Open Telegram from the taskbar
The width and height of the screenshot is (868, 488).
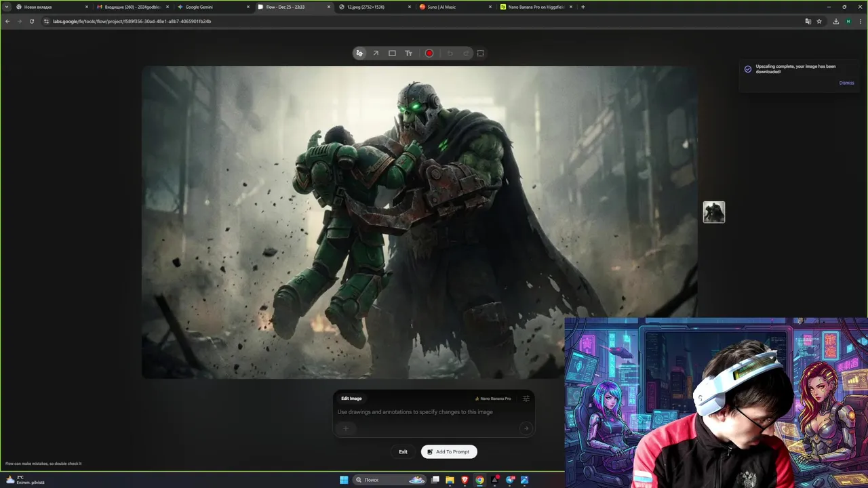point(510,480)
